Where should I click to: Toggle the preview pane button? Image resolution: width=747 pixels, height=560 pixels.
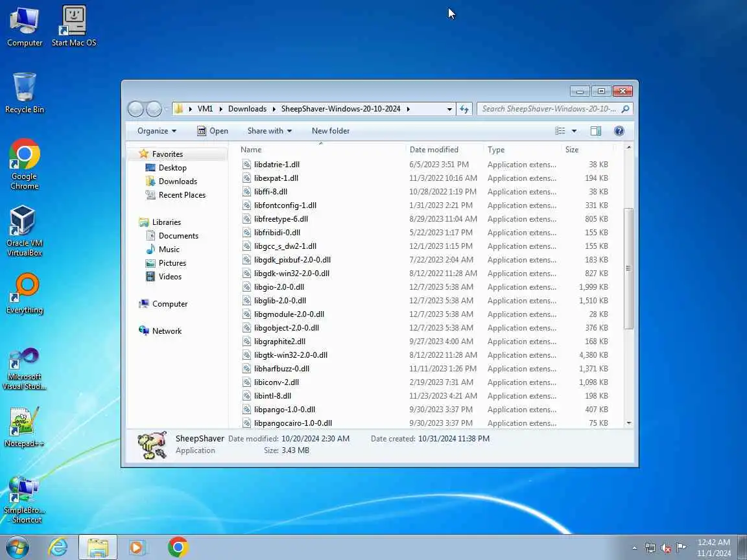click(595, 131)
